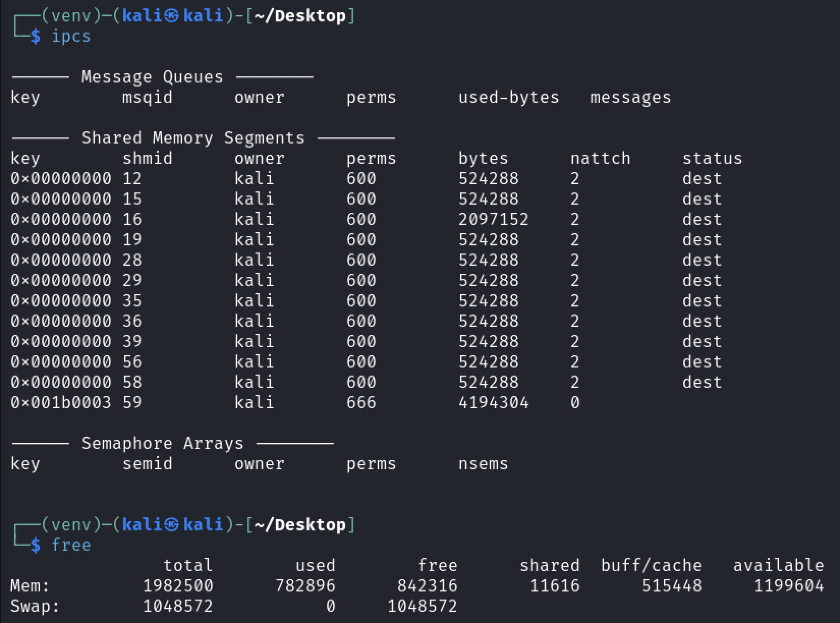Click bytes value 4194304

(x=494, y=403)
